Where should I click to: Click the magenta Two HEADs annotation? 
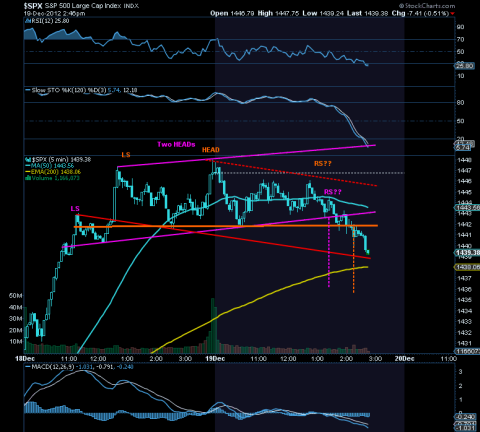coord(176,144)
